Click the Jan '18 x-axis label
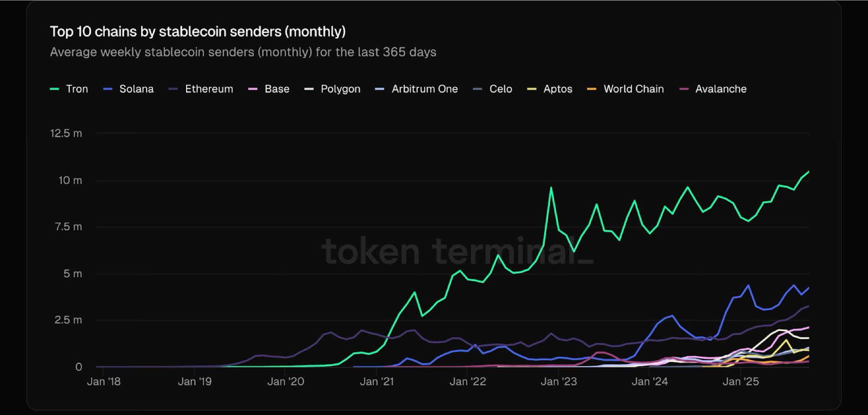This screenshot has width=868, height=415. (x=104, y=382)
